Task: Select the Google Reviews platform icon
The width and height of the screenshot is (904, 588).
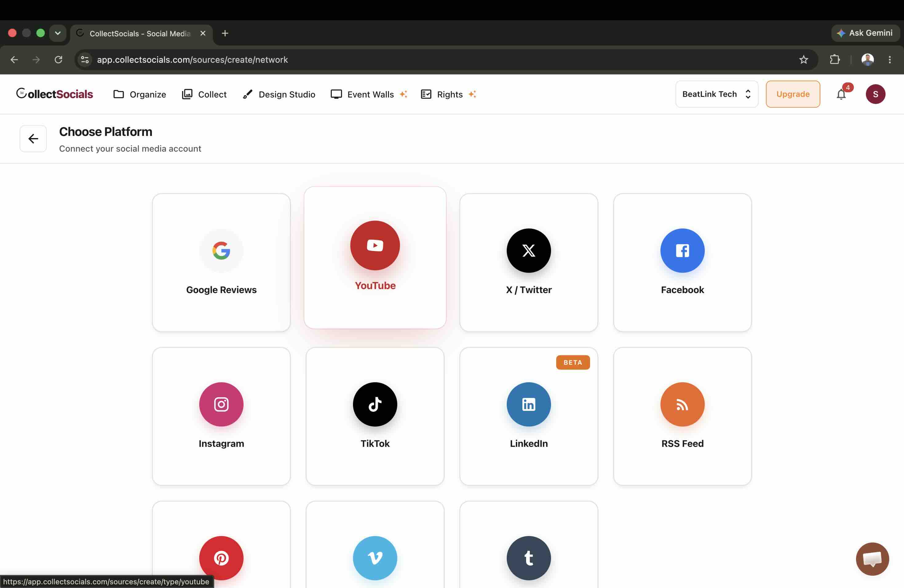Action: (x=221, y=250)
